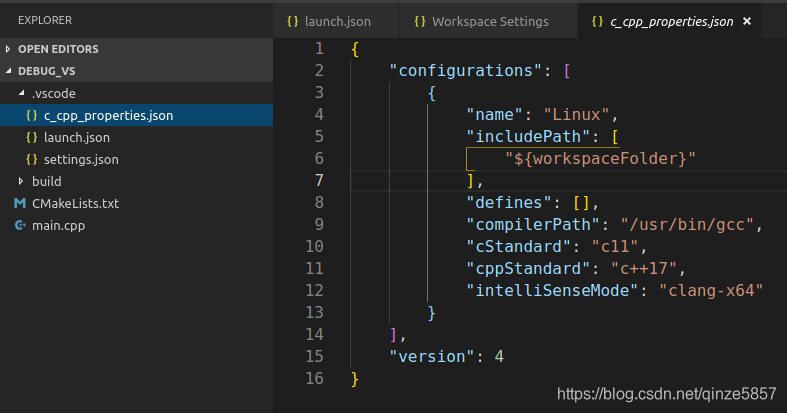Image resolution: width=787 pixels, height=413 pixels.
Task: Collapse the .vscode folder arrow
Action: click(21, 93)
